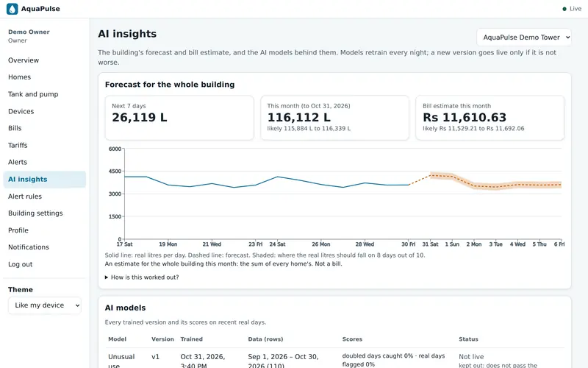The width and height of the screenshot is (588, 368).
Task: Click the AquaPulse water drop logo
Action: (12, 9)
